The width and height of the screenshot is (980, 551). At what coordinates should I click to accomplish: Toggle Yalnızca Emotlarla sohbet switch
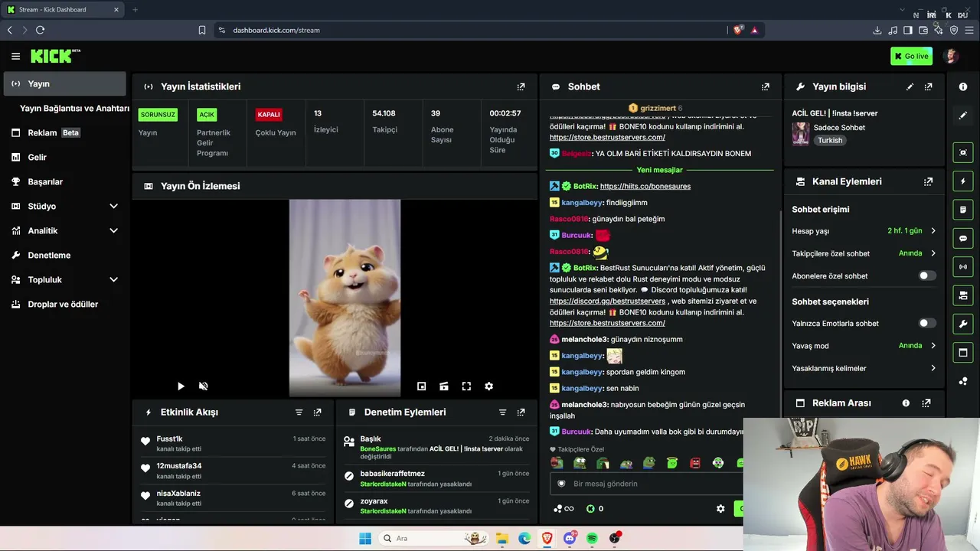pyautogui.click(x=927, y=323)
